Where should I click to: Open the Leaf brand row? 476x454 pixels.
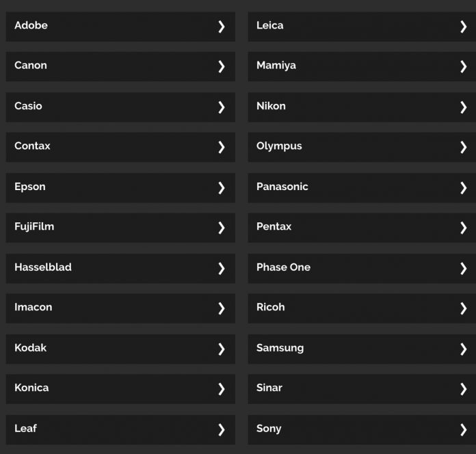coord(120,429)
